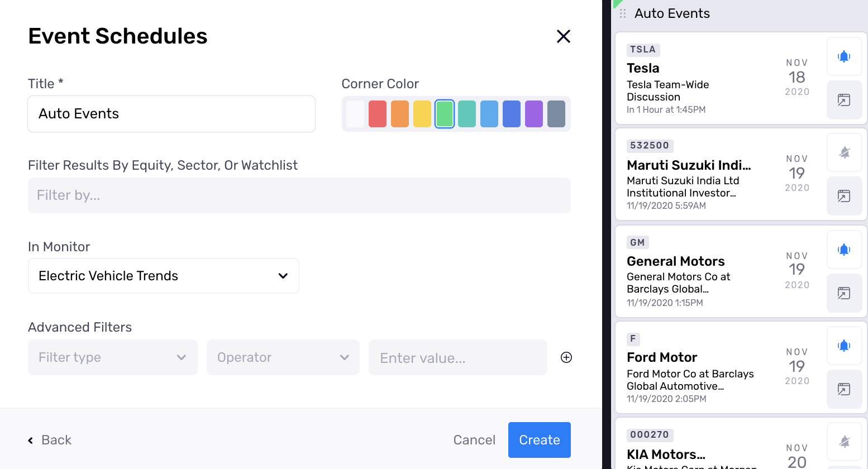Close the Event Schedules dialog
868x469 pixels.
pyautogui.click(x=564, y=36)
